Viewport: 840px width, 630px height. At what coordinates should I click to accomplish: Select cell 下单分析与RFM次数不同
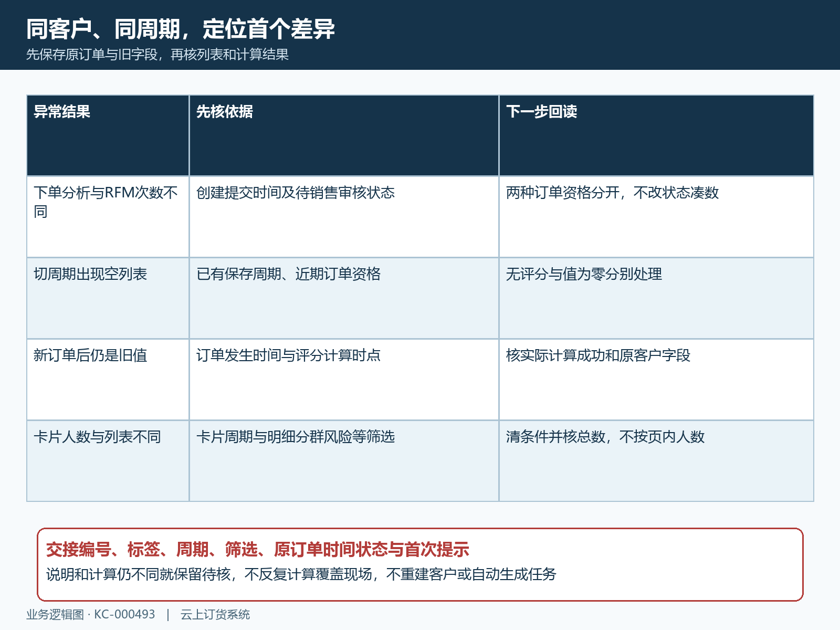tap(108, 217)
